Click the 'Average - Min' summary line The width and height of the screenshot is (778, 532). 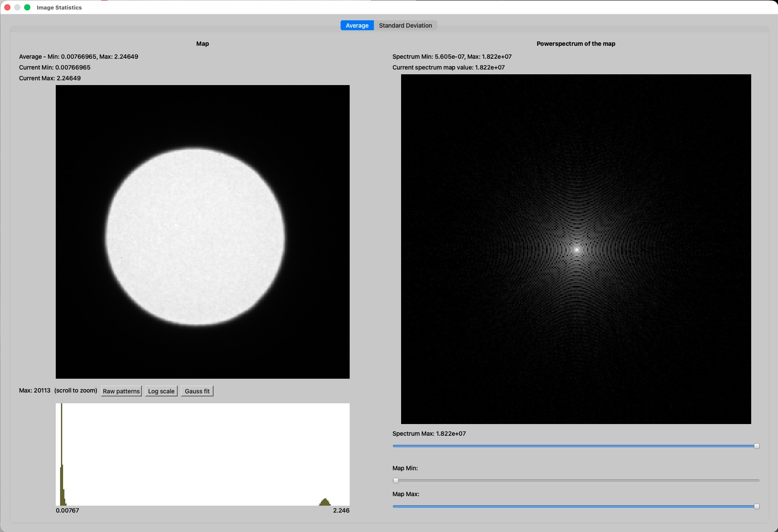(x=79, y=57)
